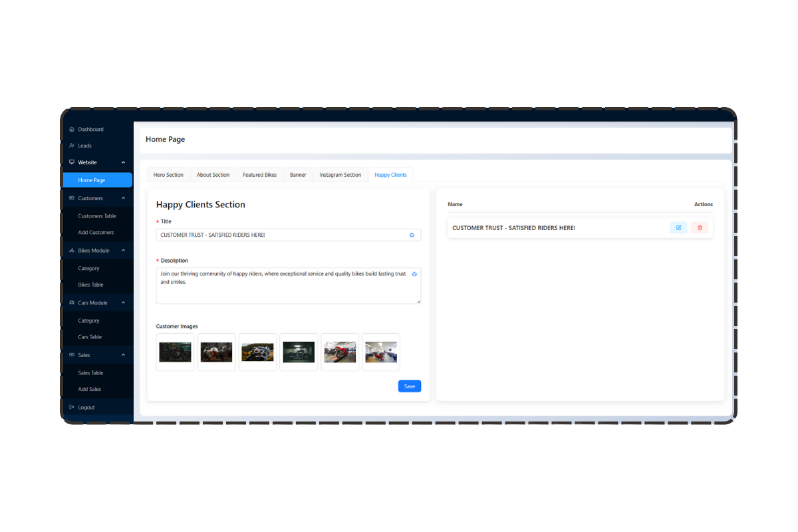The width and height of the screenshot is (798, 532).
Task: Collapse the Cars Module chevron
Action: (x=123, y=303)
